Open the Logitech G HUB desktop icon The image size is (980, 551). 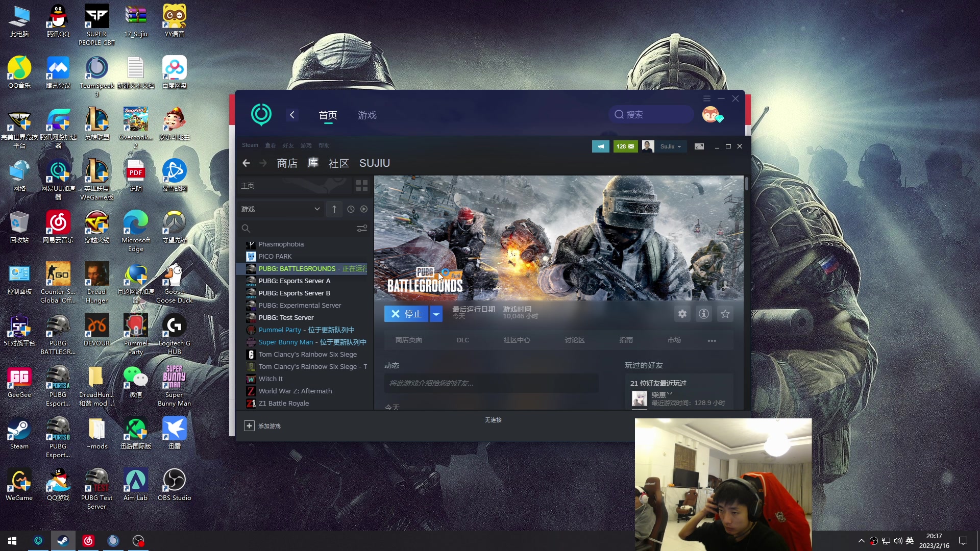tap(174, 334)
